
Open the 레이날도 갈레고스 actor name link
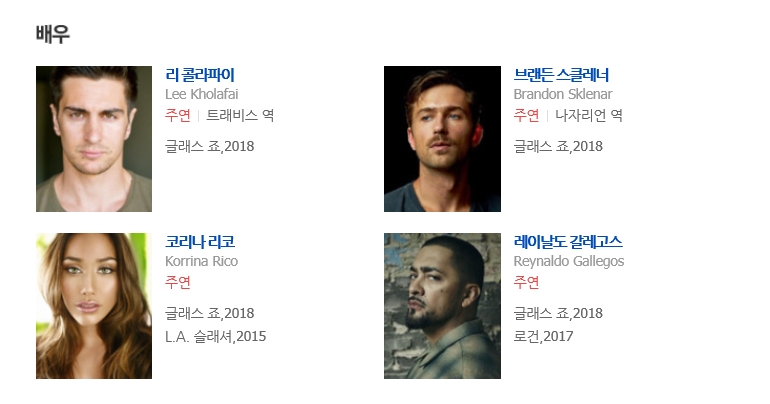coord(568,242)
